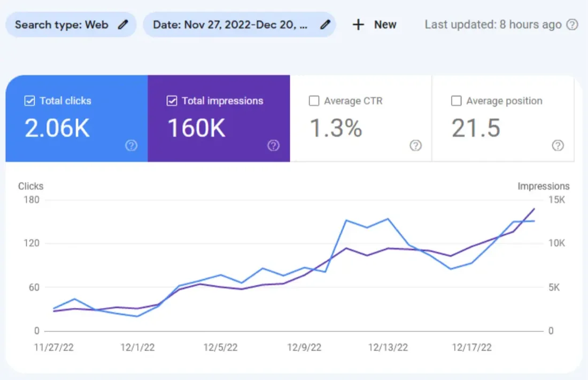588x380 pixels.
Task: Uncheck the Total impressions checkbox
Action: point(172,101)
